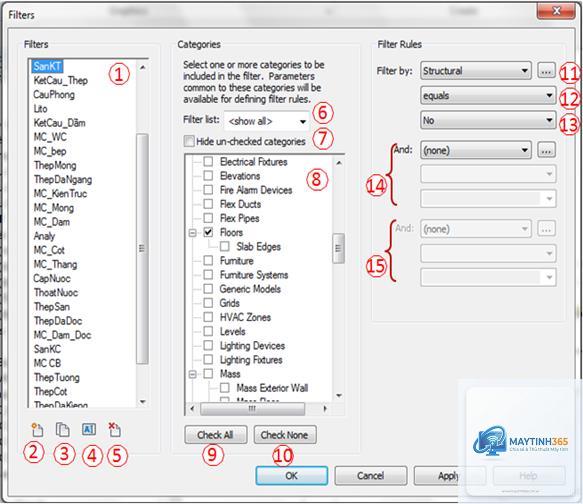Click the Duplicate filter icon
This screenshot has height=504, width=583.
pyautogui.click(x=62, y=430)
